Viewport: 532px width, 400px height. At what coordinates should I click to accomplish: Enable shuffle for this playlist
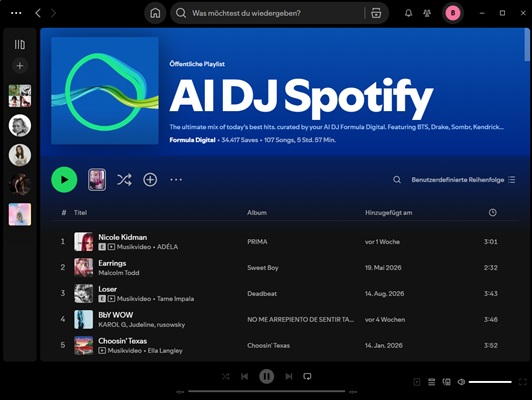[124, 179]
